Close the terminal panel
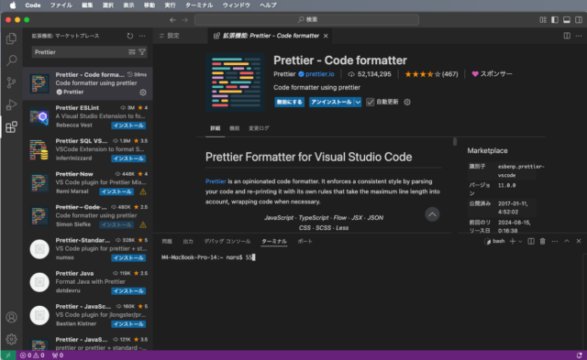The width and height of the screenshot is (587, 360). pyautogui.click(x=579, y=241)
